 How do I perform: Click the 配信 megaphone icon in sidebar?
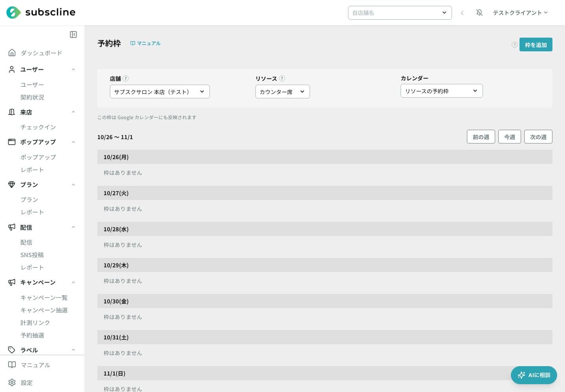coord(12,227)
